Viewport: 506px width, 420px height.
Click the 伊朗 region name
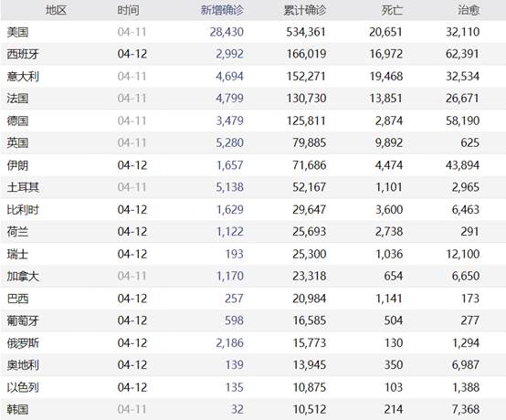pyautogui.click(x=17, y=165)
